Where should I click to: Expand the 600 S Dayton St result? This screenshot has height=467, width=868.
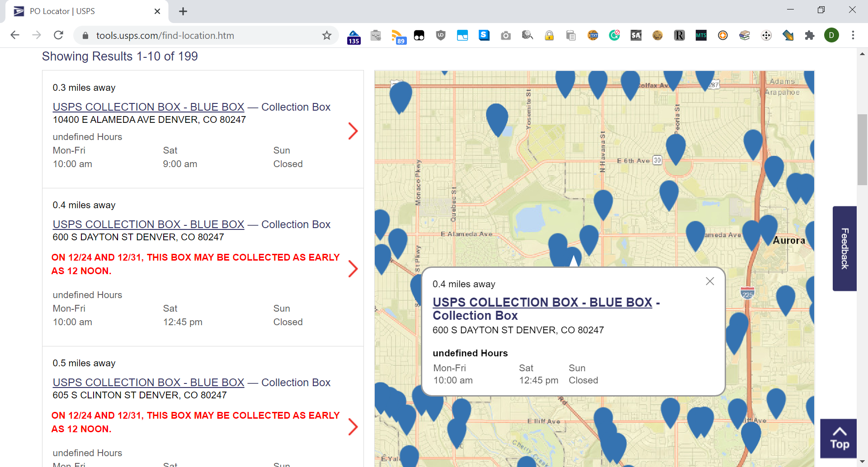pos(353,269)
